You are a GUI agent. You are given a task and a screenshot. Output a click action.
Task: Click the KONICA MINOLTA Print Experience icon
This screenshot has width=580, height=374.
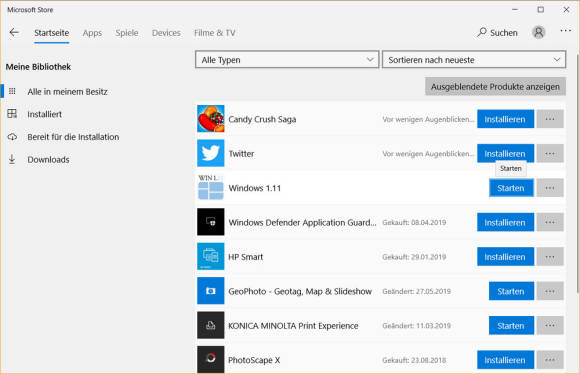point(210,325)
